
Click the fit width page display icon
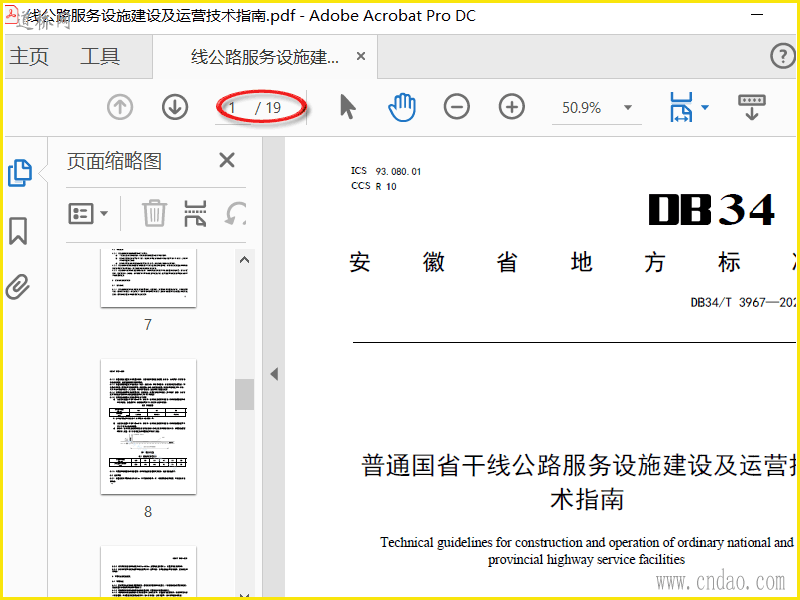pyautogui.click(x=682, y=107)
